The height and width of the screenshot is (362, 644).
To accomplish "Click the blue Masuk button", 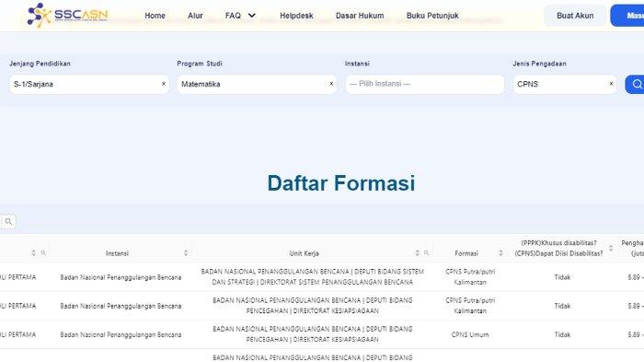I will pos(627,16).
